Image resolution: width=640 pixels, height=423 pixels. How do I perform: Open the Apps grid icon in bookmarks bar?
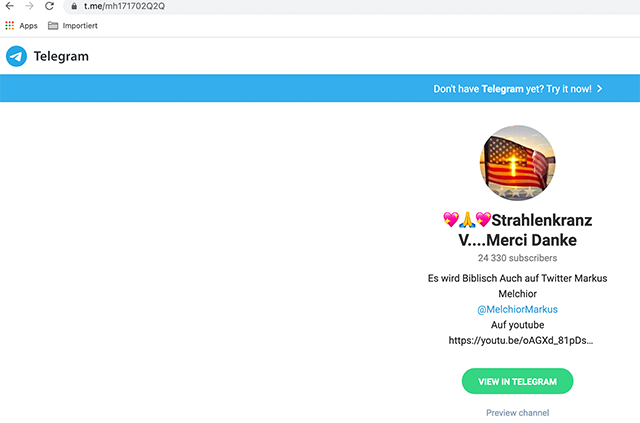[x=10, y=26]
